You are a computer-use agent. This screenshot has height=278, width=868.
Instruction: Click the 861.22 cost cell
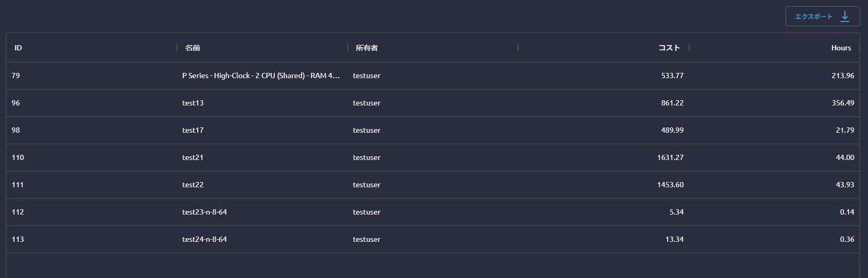coord(672,103)
